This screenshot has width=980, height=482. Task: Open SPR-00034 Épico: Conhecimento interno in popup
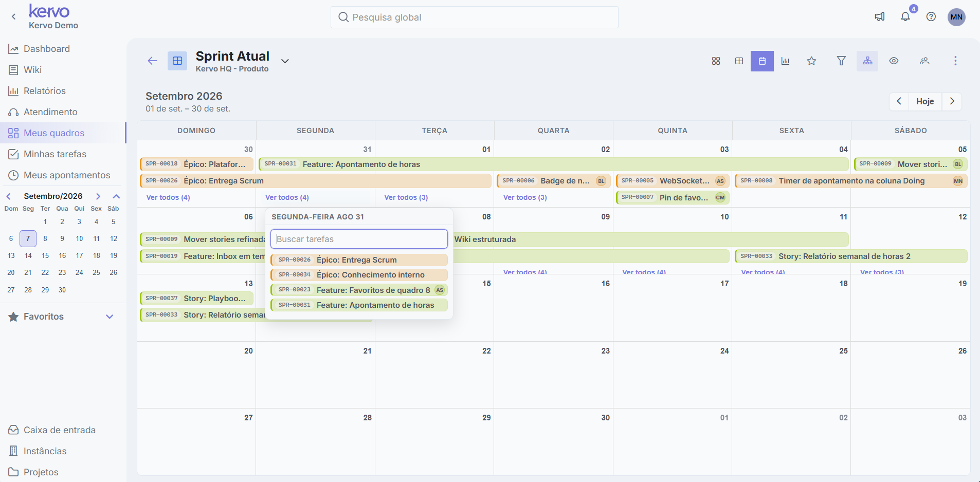pyautogui.click(x=359, y=275)
